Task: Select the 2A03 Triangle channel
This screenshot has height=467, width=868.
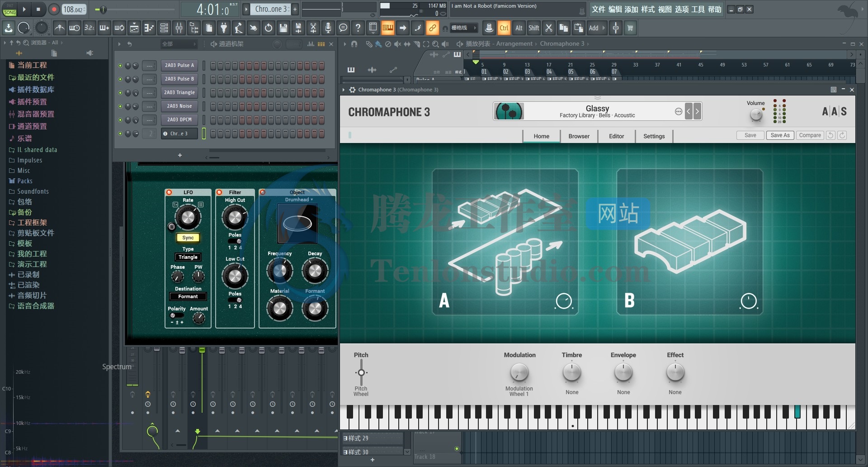Action: pyautogui.click(x=179, y=92)
